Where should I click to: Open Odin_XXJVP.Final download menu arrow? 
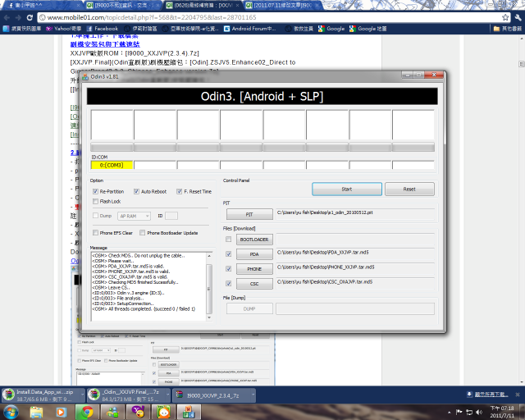[x=167, y=395]
